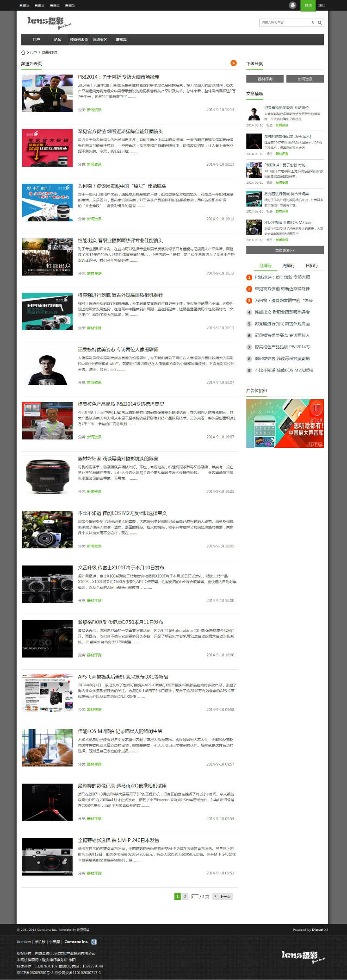The width and height of the screenshot is (347, 980).
Task: Open article 提高校色产品品质 P&I2014专访德塔高层
Action: point(121,404)
